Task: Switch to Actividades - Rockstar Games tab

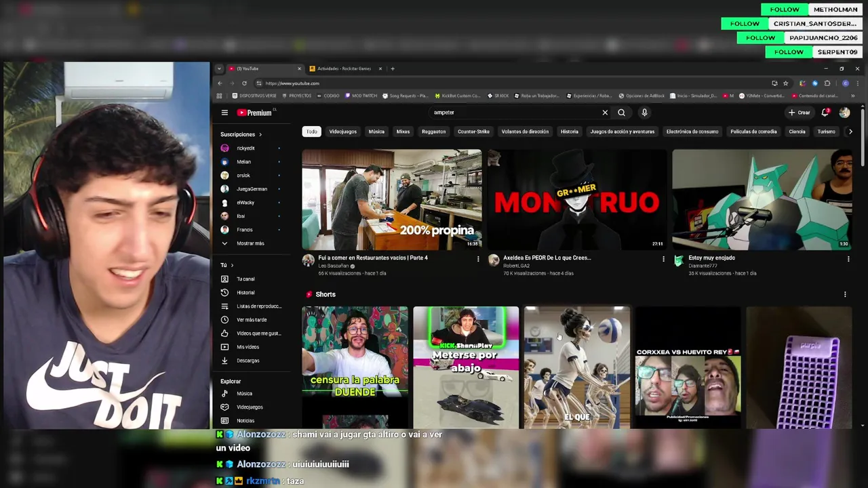Action: (344, 68)
